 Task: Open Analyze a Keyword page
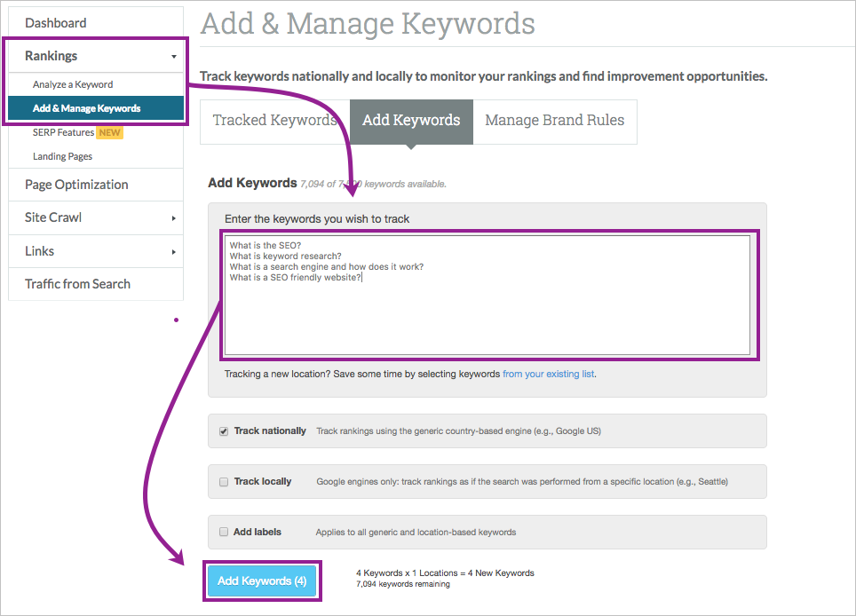pos(73,84)
